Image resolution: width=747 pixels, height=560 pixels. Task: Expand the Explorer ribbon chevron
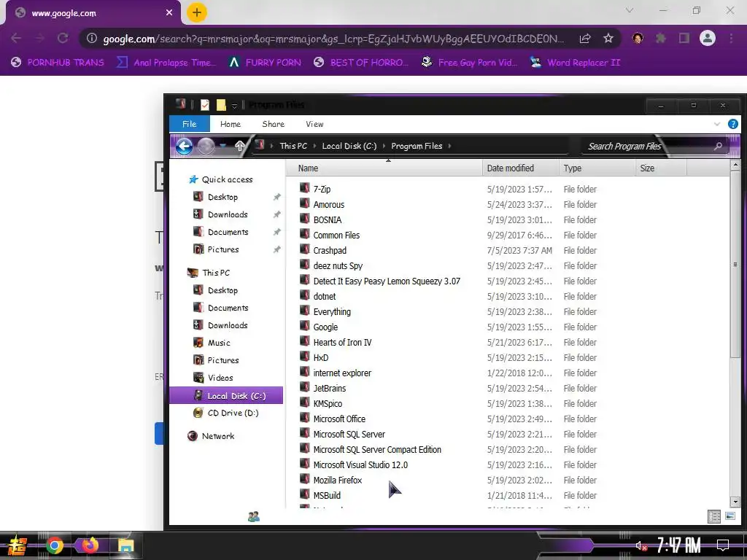[x=717, y=124]
